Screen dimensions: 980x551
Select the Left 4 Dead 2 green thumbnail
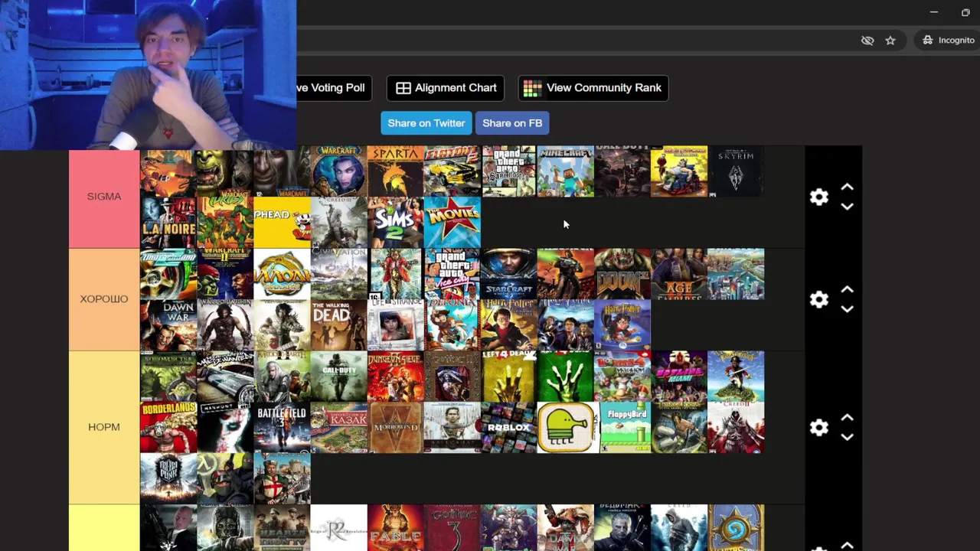(x=566, y=377)
